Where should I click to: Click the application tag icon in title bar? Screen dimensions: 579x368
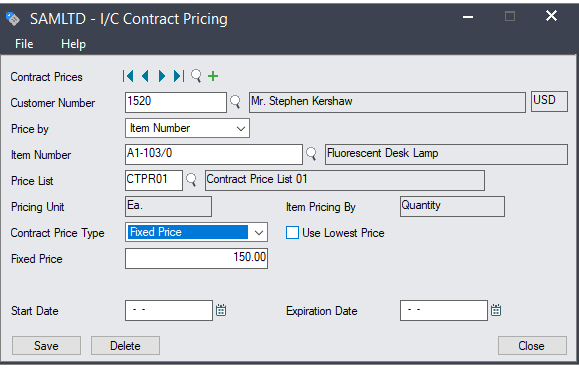click(x=13, y=18)
